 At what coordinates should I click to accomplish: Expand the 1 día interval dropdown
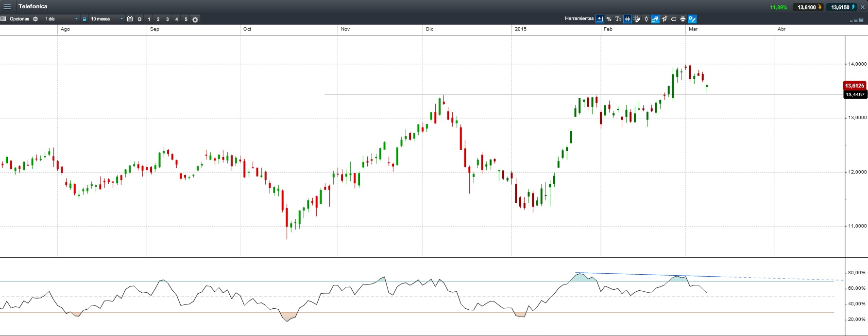point(61,19)
